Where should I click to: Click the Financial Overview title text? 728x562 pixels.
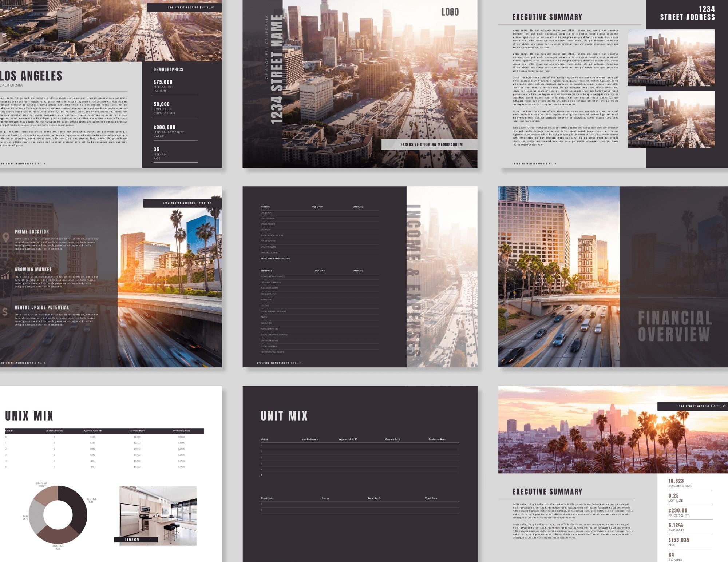pos(674,326)
